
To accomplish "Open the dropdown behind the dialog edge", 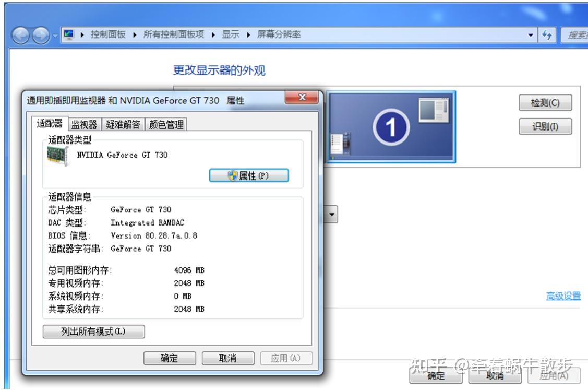I will (x=331, y=215).
